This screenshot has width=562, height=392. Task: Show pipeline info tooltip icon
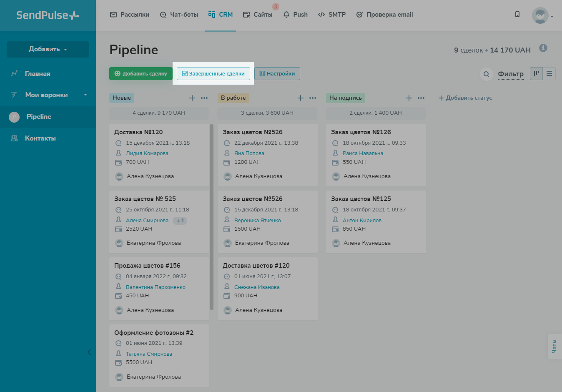pos(543,48)
